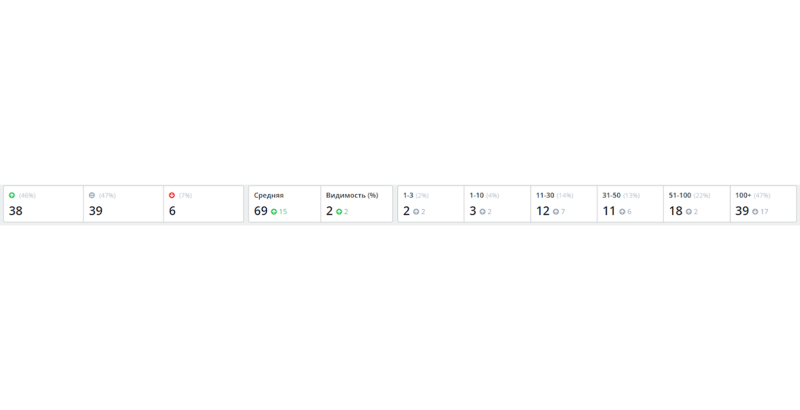Click the red down-arrow positions icon
This screenshot has width=800, height=410.
tap(172, 195)
